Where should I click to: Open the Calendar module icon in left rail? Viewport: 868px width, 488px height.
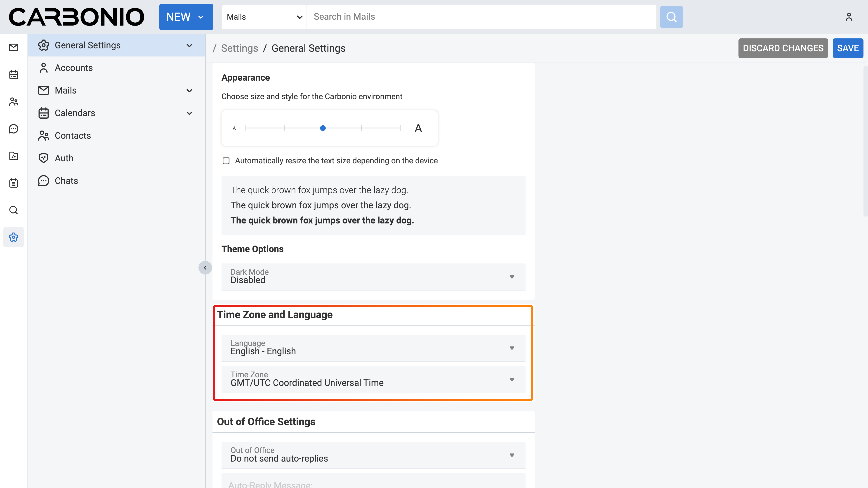(14, 74)
